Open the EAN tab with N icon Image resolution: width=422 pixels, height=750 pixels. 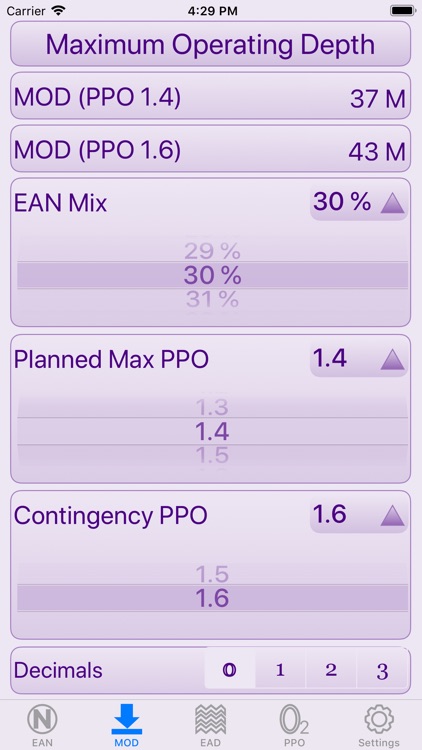(x=42, y=727)
